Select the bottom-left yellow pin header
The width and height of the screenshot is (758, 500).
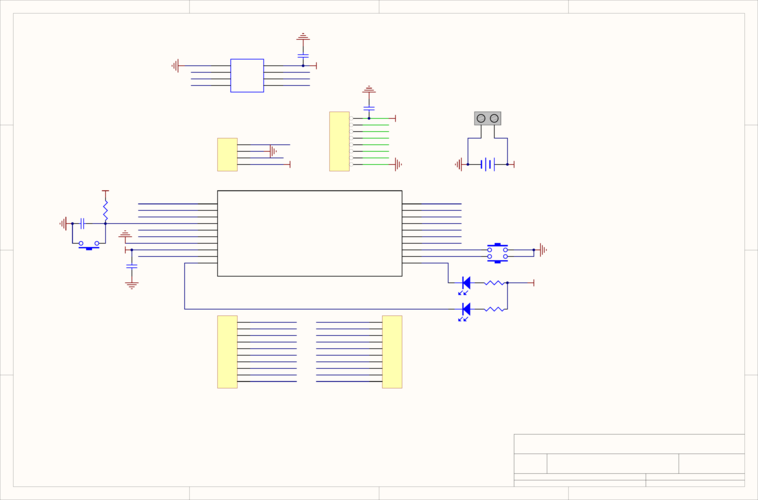pyautogui.click(x=227, y=352)
